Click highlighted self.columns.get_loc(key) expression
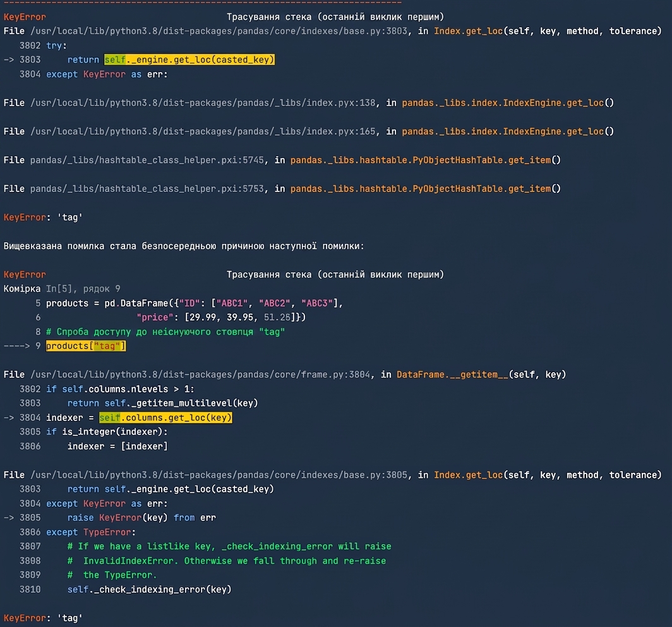672x627 pixels. [x=165, y=418]
